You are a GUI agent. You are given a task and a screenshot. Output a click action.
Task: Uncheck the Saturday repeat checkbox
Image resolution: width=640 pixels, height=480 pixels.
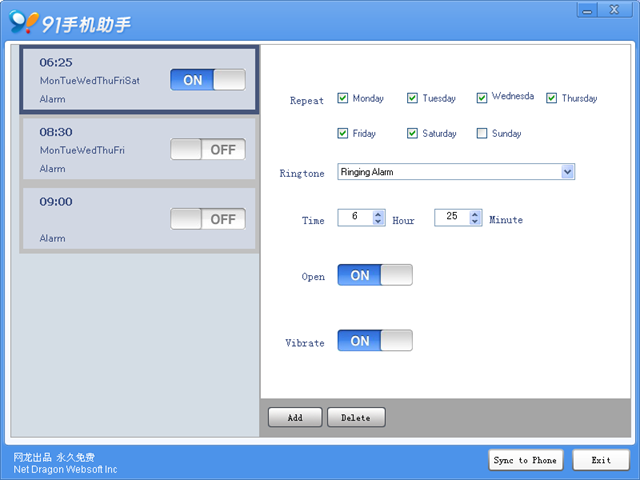click(412, 133)
